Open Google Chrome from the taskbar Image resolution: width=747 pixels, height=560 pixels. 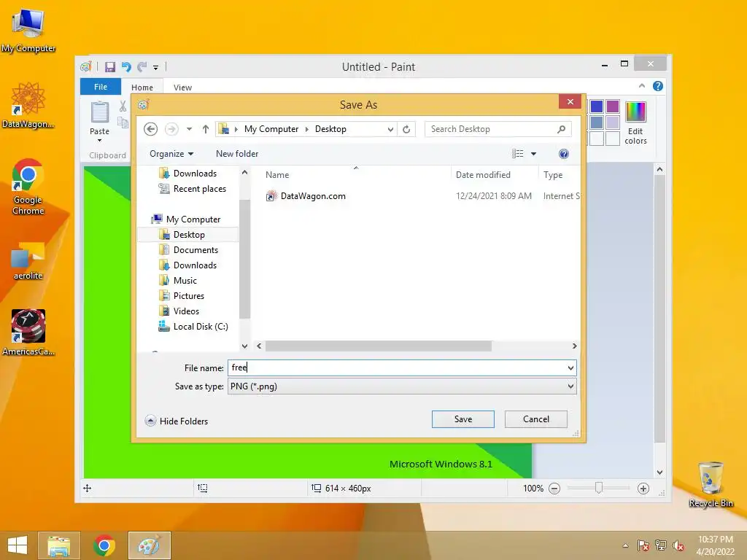click(104, 545)
